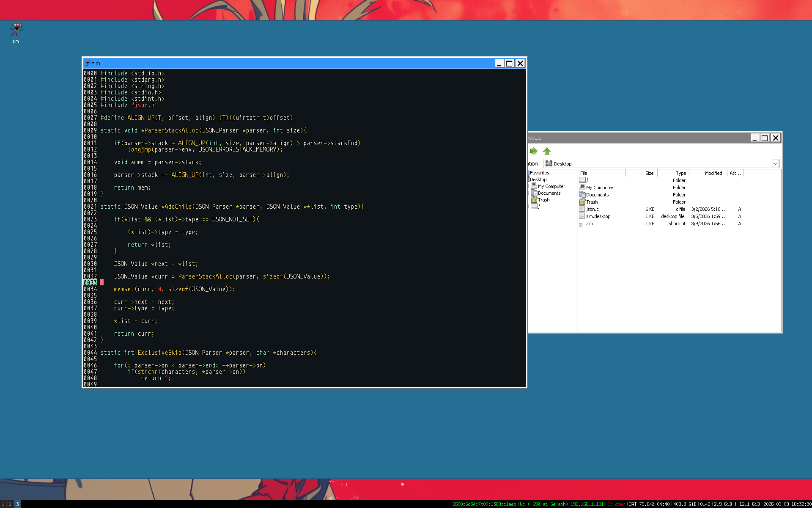Maximize the zim editor window
The height and width of the screenshot is (508, 812).
click(509, 63)
